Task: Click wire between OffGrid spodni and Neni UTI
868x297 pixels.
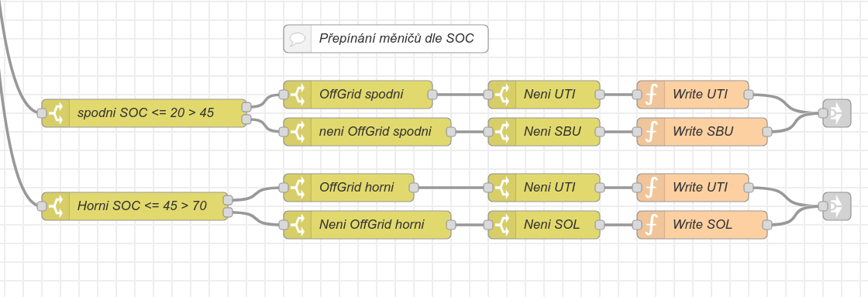Action: [460, 95]
